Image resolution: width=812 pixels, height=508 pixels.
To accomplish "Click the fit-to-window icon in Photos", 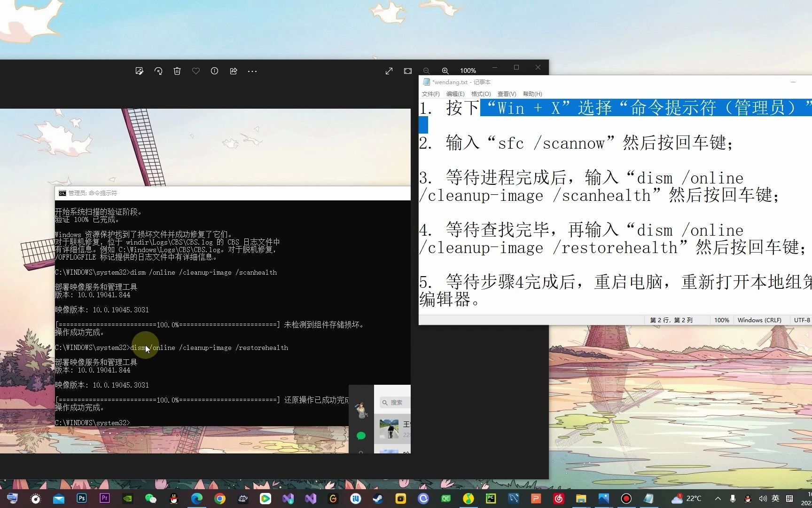I will click(x=408, y=71).
